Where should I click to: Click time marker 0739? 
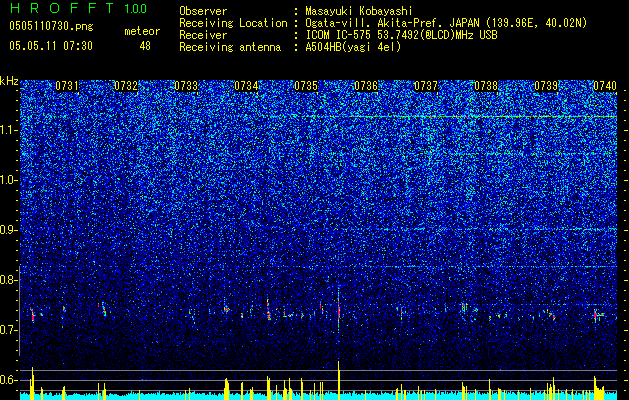(x=546, y=86)
